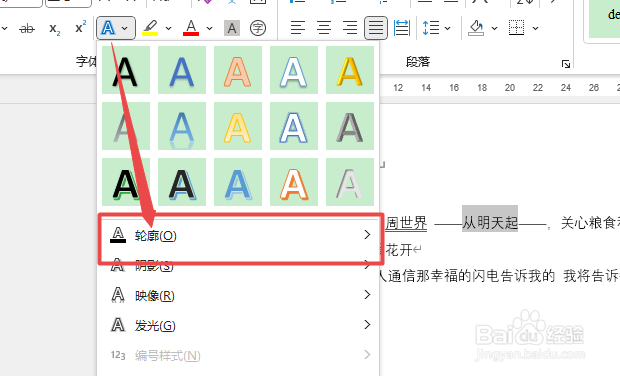
Task: Click highlighted text 从明天起 in document
Action: (x=490, y=223)
